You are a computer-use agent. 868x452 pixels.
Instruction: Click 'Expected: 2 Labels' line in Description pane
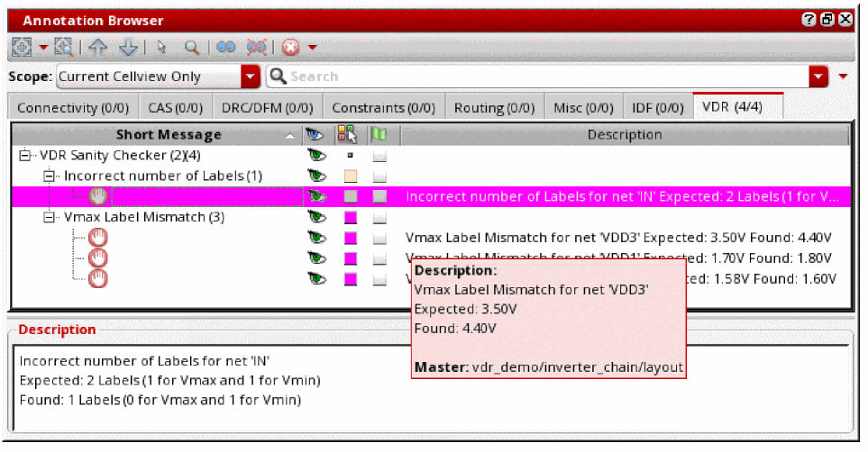170,381
